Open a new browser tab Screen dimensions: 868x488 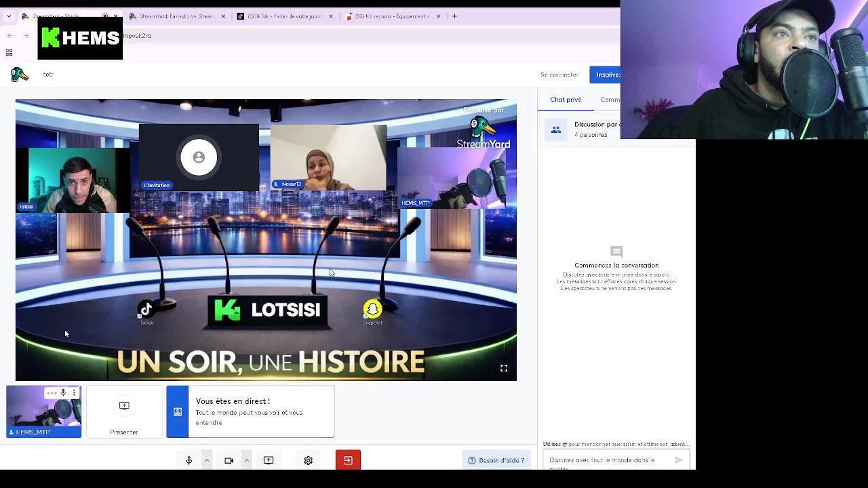click(454, 16)
